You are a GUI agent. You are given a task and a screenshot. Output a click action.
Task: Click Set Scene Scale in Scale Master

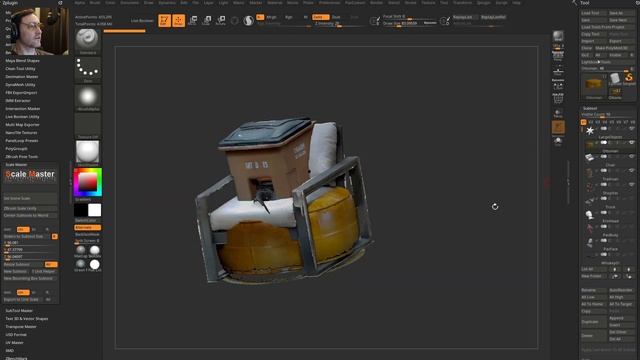coord(30,198)
